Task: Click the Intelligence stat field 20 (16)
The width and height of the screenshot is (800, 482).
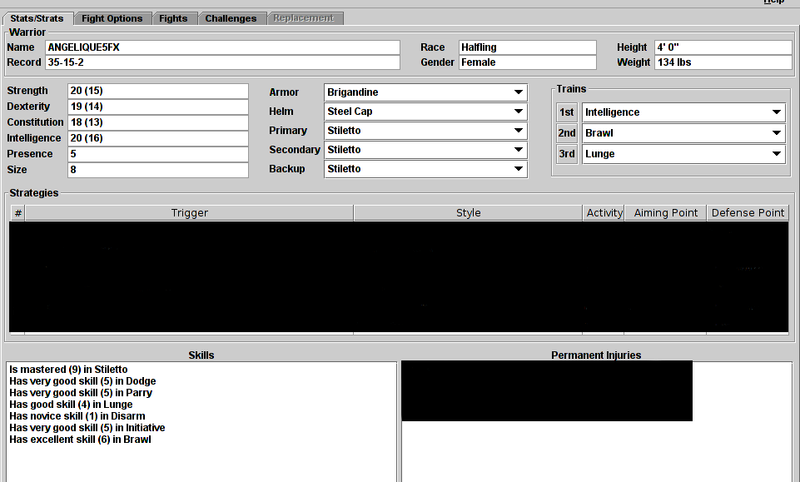Action: (158, 138)
